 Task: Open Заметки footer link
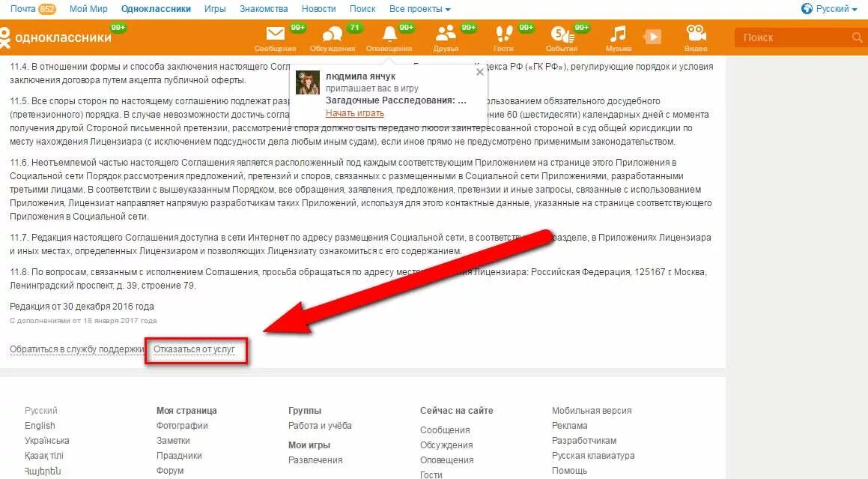coord(173,441)
